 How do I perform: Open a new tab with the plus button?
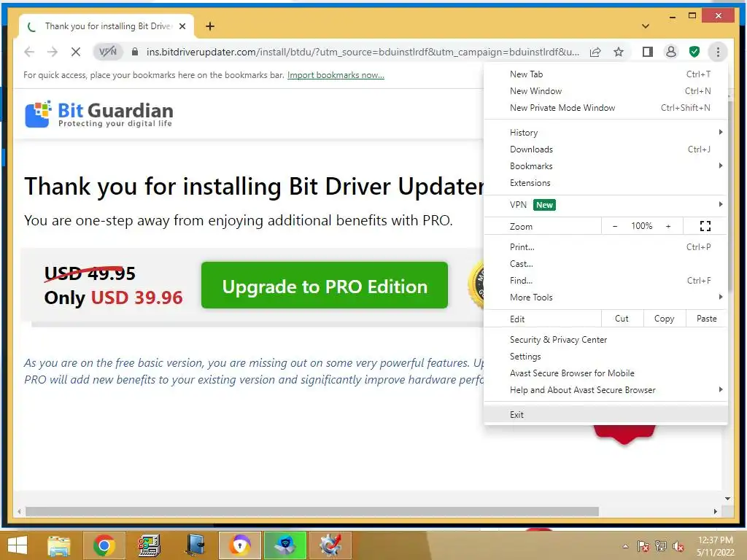[210, 26]
